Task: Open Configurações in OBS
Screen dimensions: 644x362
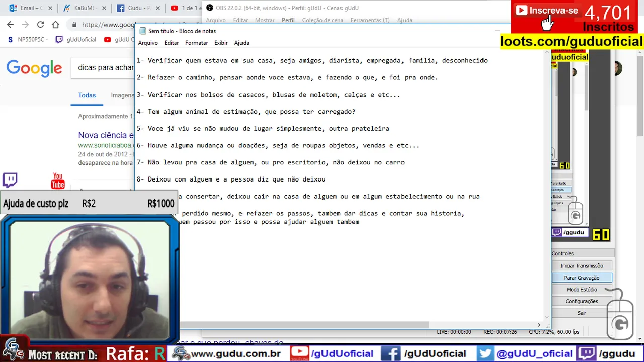Action: (x=582, y=301)
